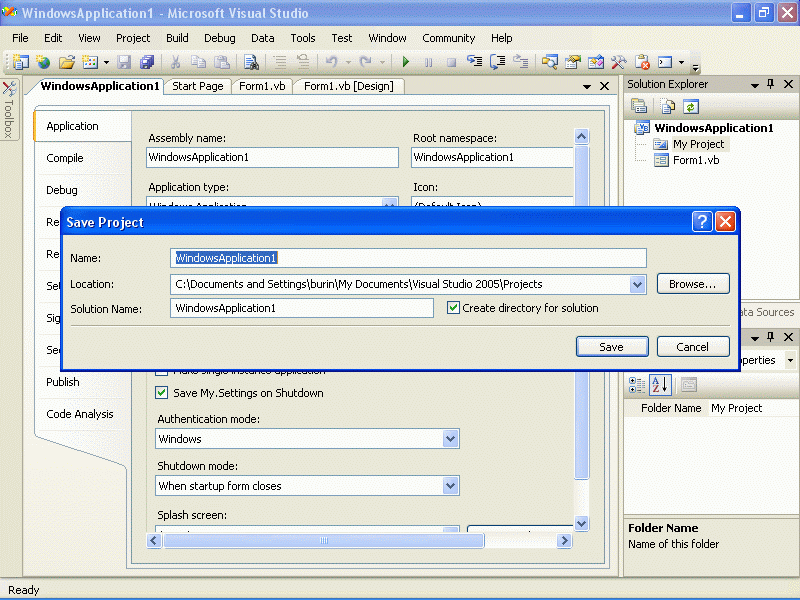This screenshot has height=600, width=800.
Task: Click the Assembly name text field
Action: pos(272,157)
